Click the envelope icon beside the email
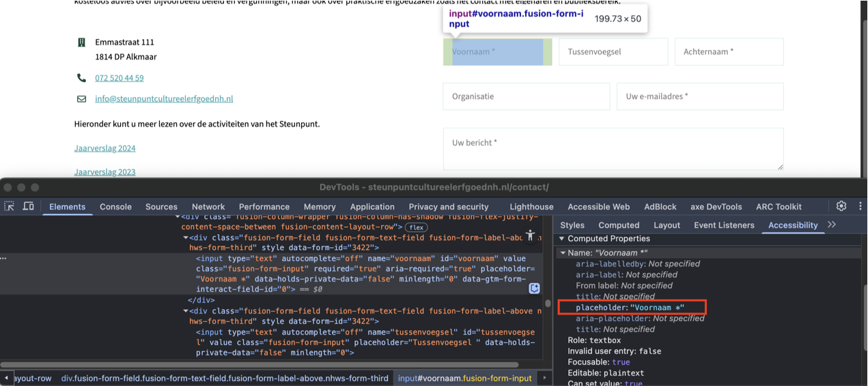 pos(82,98)
